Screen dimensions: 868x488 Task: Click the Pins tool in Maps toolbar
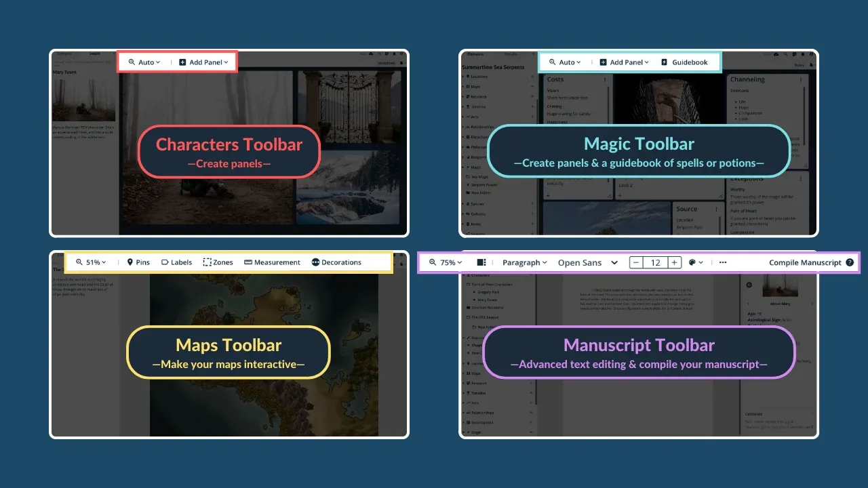click(138, 262)
